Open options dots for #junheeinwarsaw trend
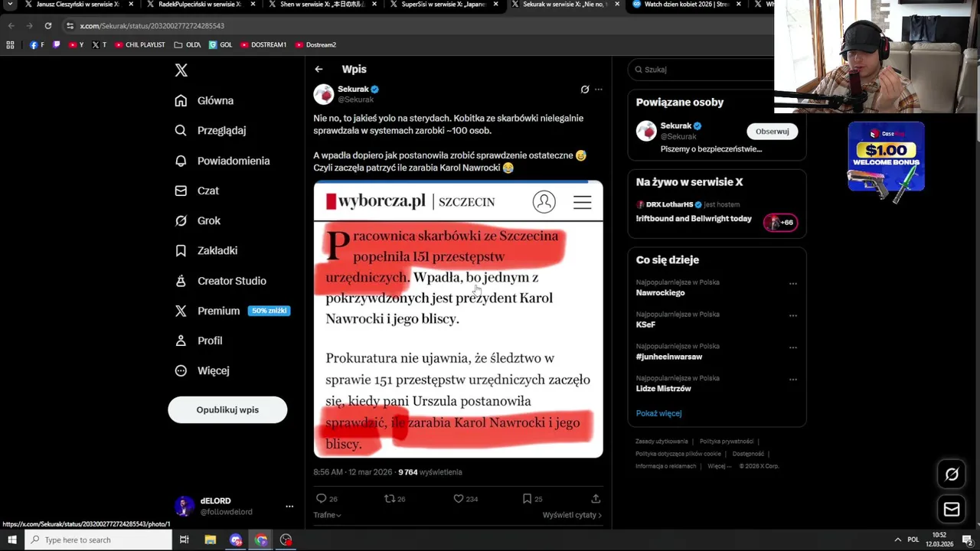This screenshot has height=551, width=980. tap(793, 347)
